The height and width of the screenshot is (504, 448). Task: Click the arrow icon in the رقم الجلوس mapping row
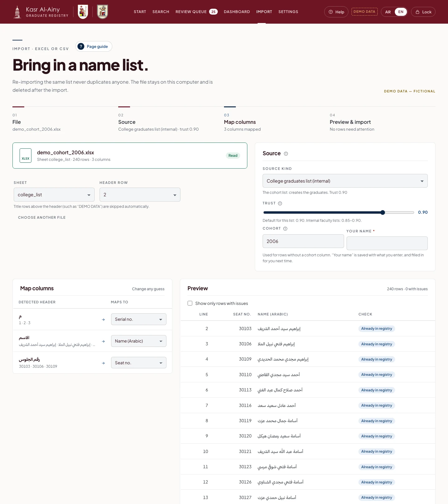103,363
